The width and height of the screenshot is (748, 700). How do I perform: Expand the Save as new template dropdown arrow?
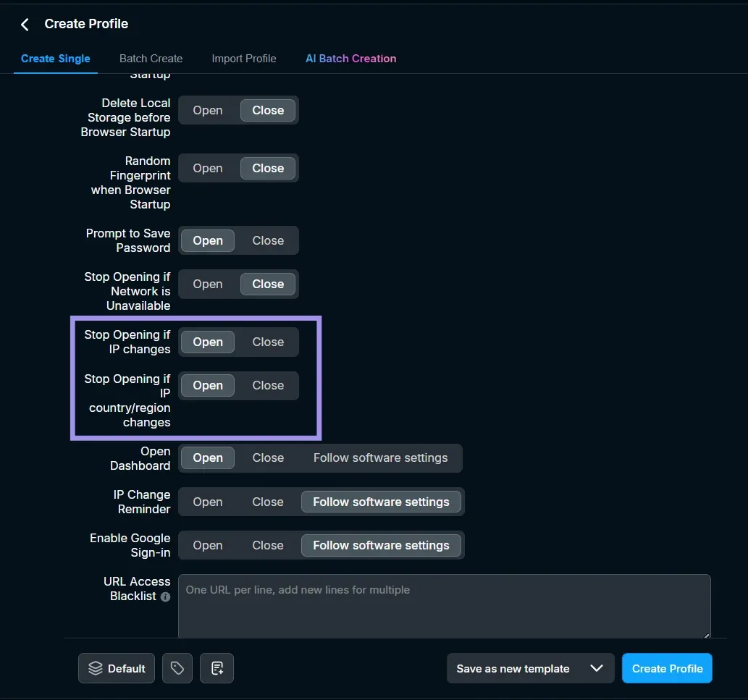[x=597, y=668]
